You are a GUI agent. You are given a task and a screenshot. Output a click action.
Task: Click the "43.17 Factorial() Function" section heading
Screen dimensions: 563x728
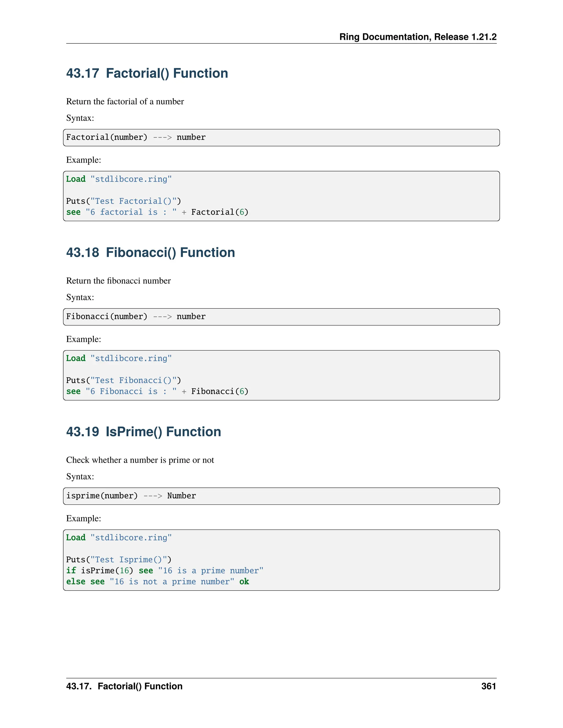(x=147, y=73)
